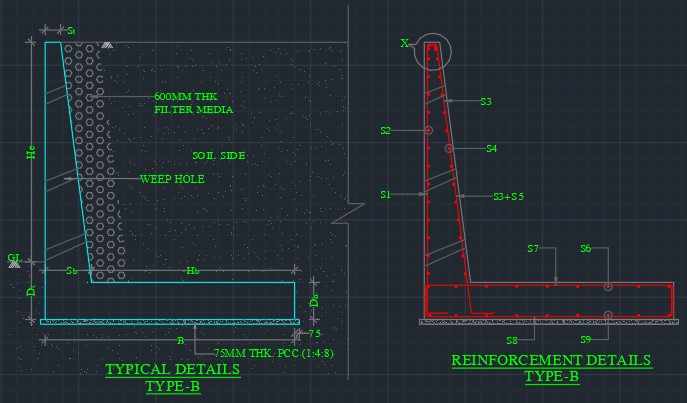Select the S4 rebar callout circle
Viewport: 687px width, 403px height.
point(449,148)
